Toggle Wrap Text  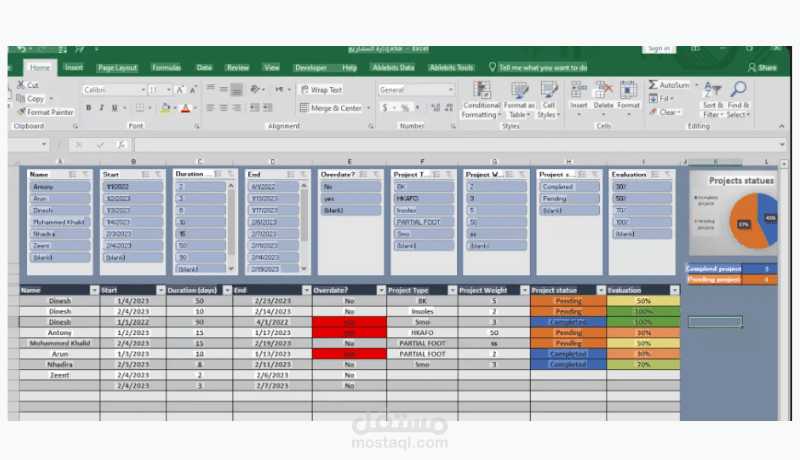click(x=321, y=90)
